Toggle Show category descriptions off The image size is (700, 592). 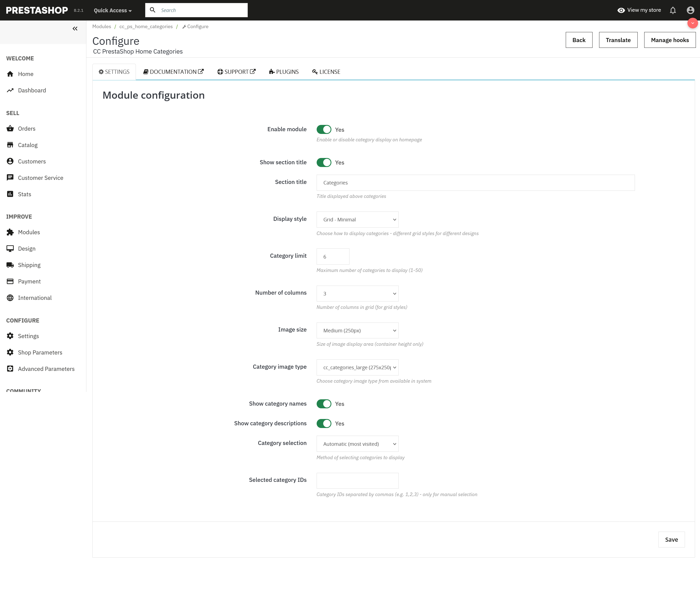coord(324,423)
